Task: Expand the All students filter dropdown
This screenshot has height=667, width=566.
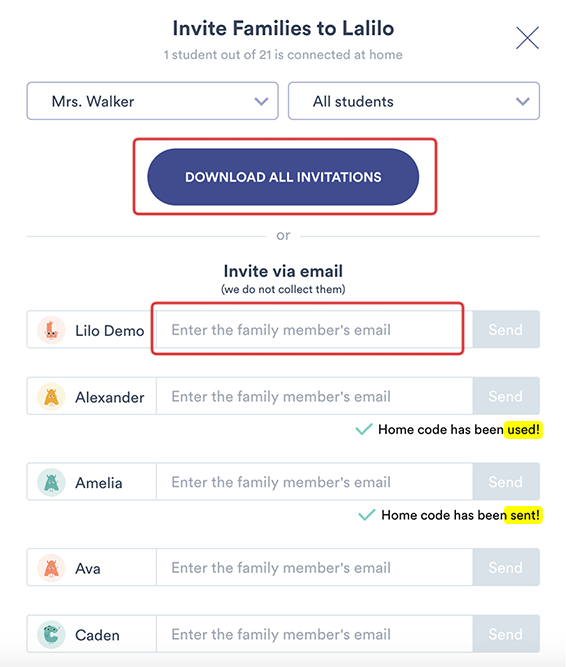Action: pyautogui.click(x=414, y=101)
